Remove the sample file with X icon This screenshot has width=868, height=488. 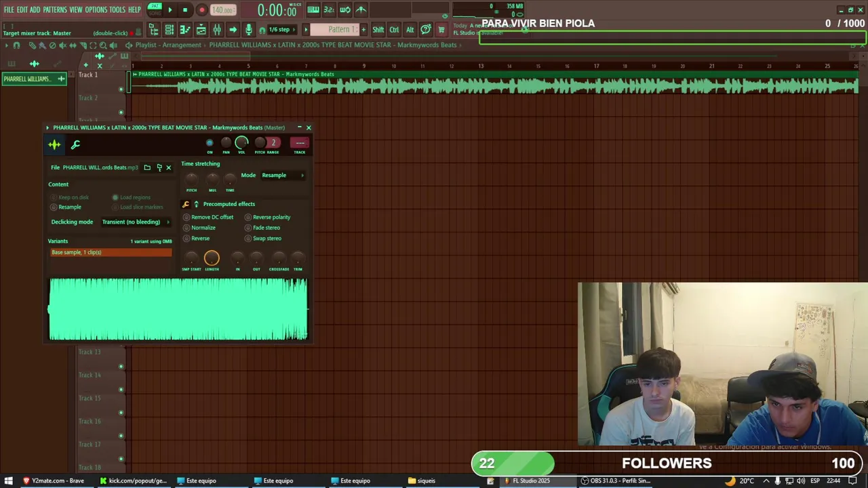point(169,168)
